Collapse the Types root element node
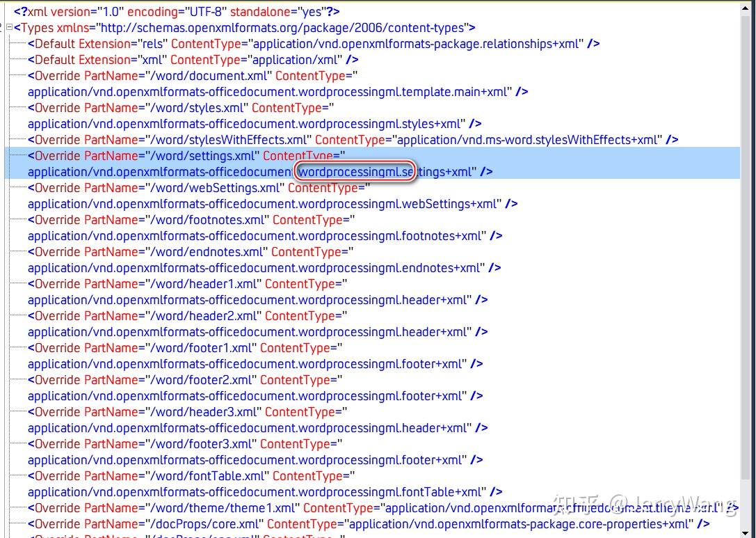Screen dimensions: 756x538 8,27
